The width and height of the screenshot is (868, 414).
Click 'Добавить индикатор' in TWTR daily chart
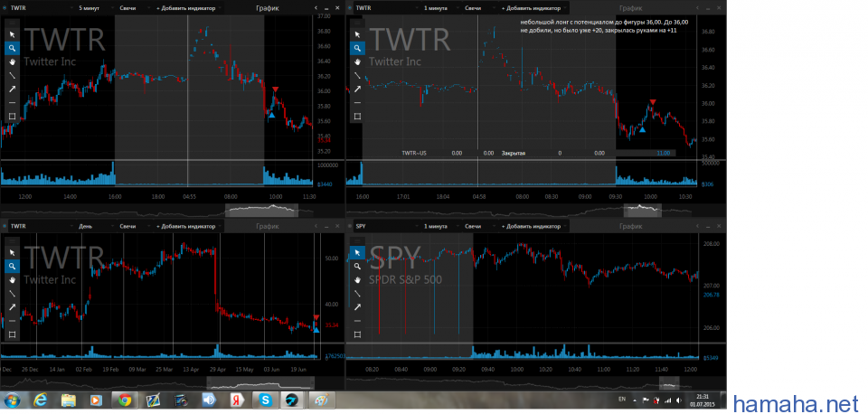pyautogui.click(x=188, y=226)
